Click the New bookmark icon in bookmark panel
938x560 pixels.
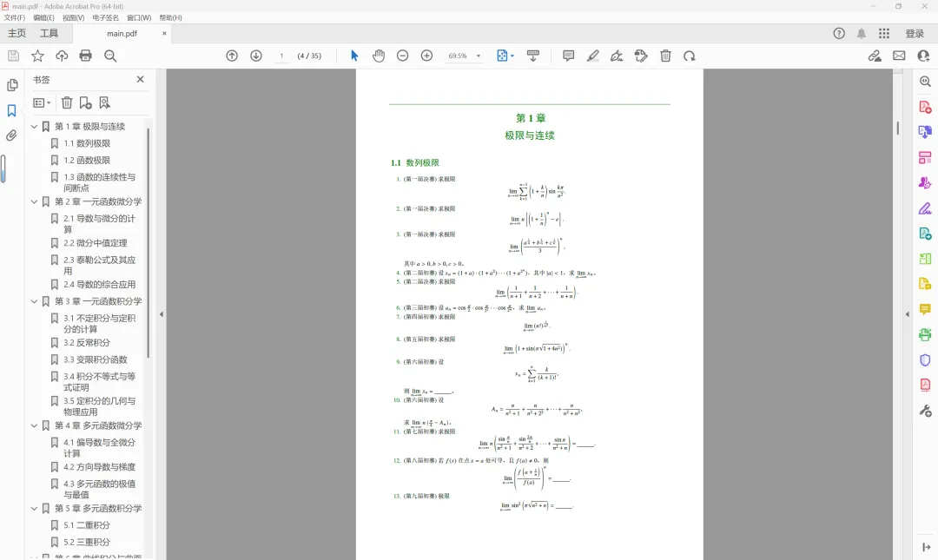point(86,102)
